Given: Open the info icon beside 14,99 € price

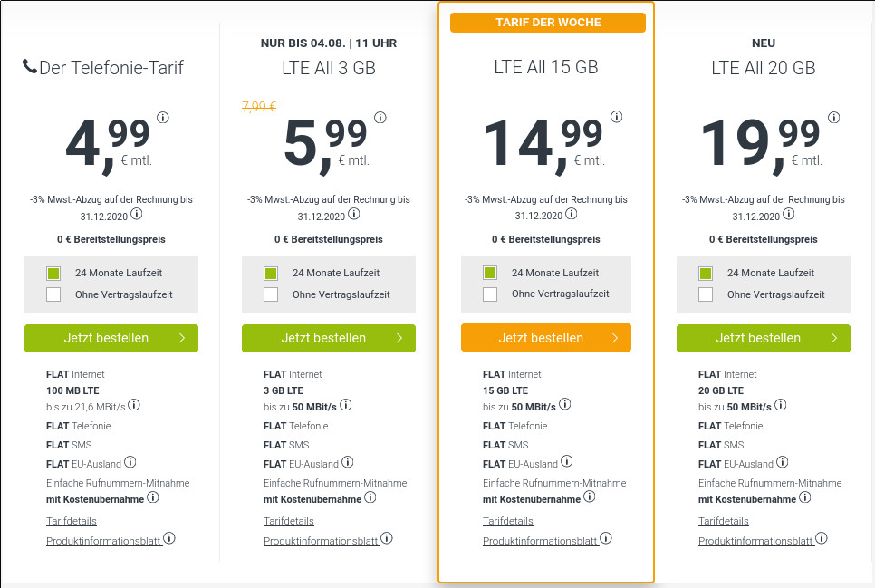Looking at the screenshot, I should [617, 116].
